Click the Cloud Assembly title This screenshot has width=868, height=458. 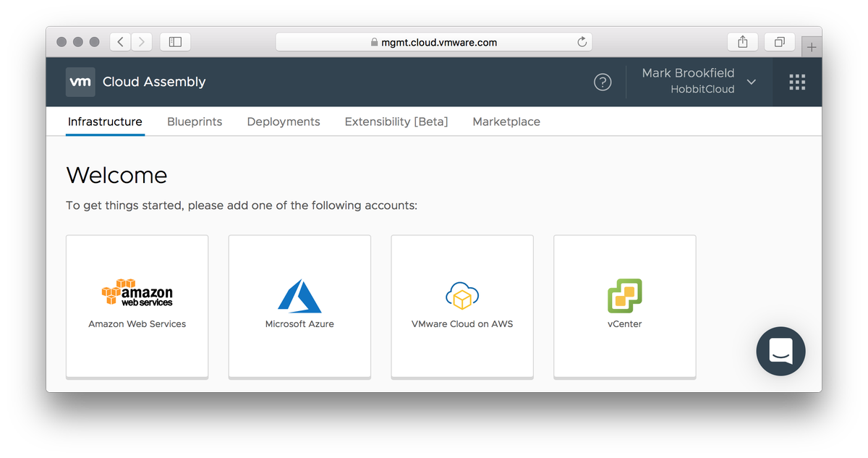[x=154, y=82]
